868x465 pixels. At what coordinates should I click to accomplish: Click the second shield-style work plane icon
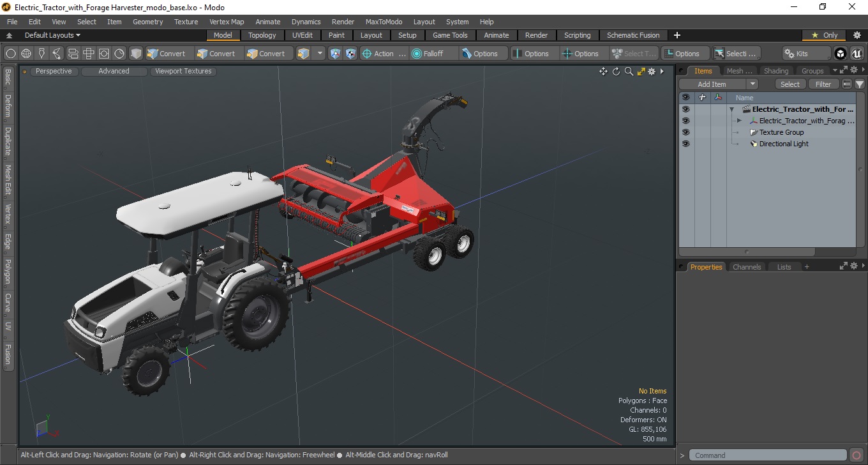point(351,54)
